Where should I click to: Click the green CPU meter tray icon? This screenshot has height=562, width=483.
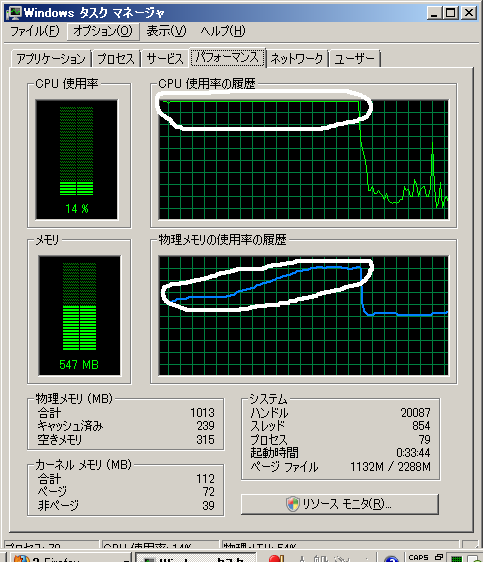coord(456,559)
